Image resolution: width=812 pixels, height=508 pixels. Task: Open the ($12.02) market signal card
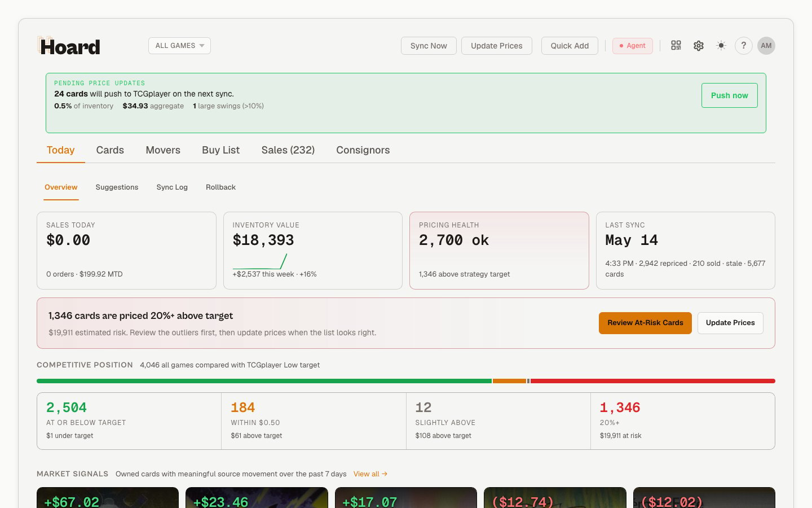[704, 498]
